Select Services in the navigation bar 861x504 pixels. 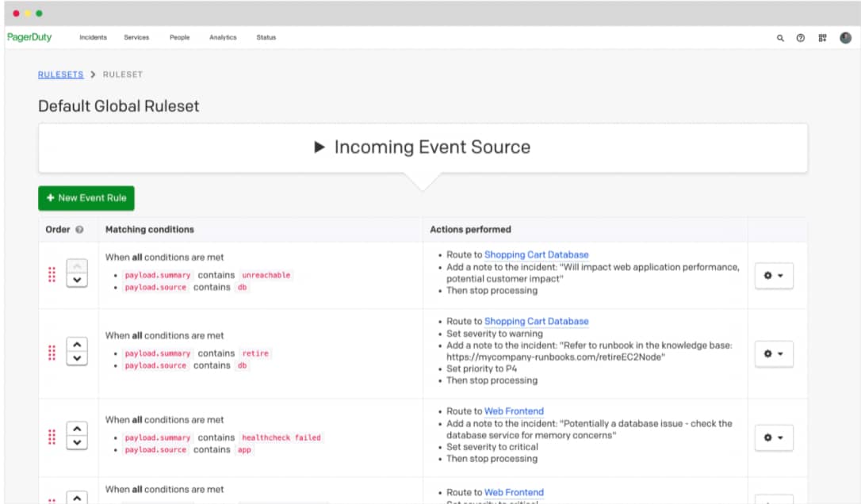click(x=136, y=37)
